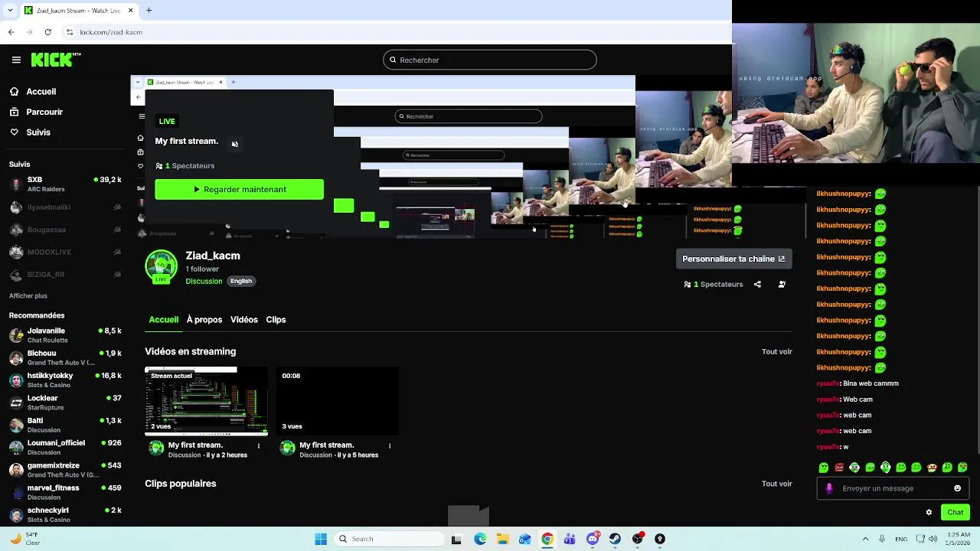Open recommended channel Locklear
Viewport: 980px width, 551px height.
(65, 403)
